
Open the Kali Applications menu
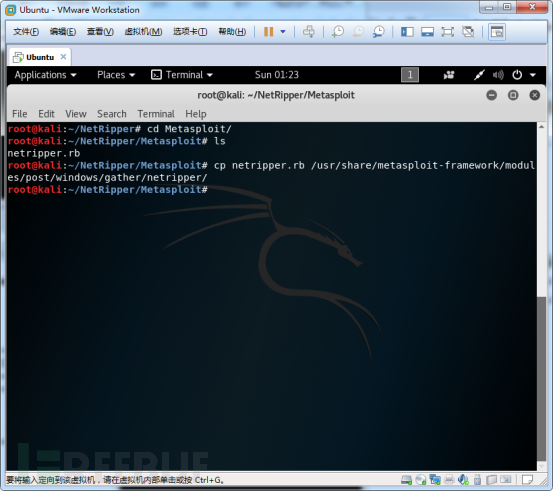coord(45,75)
